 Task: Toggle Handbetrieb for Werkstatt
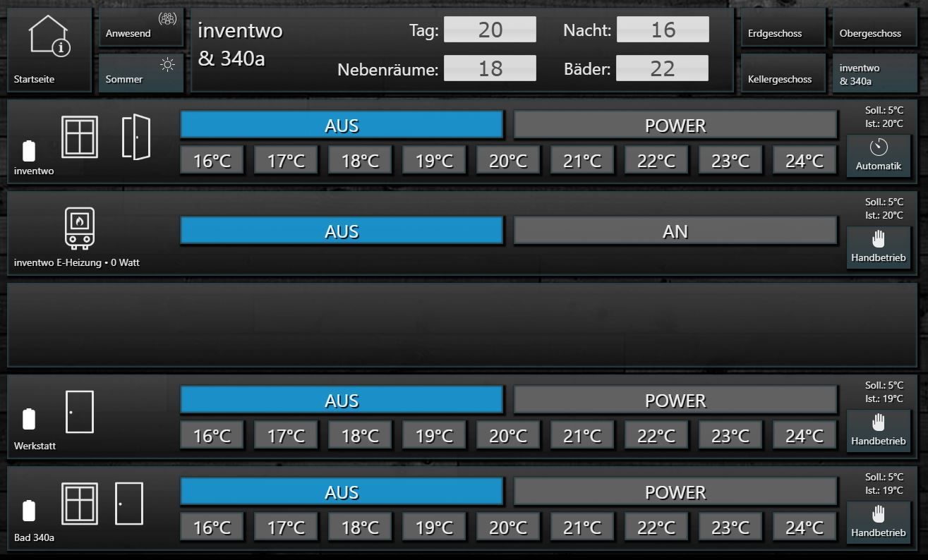click(878, 430)
